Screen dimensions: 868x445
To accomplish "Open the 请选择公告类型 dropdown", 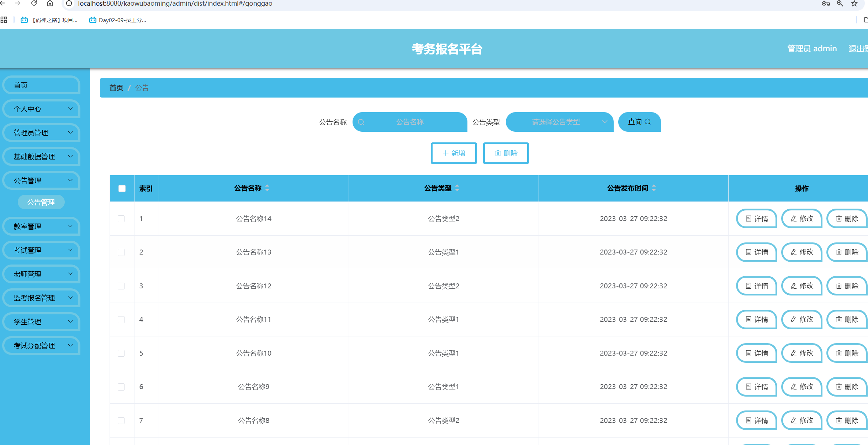I will point(559,122).
